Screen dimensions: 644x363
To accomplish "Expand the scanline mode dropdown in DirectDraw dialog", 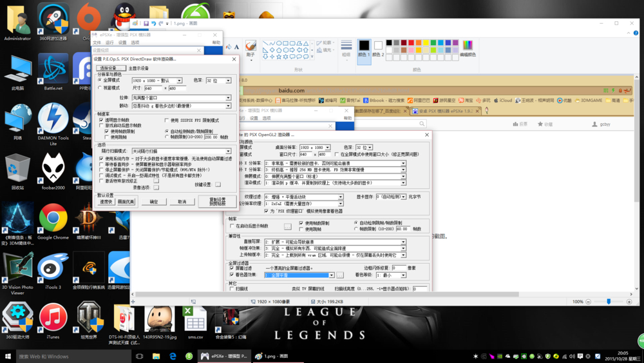I will pyautogui.click(x=228, y=152).
